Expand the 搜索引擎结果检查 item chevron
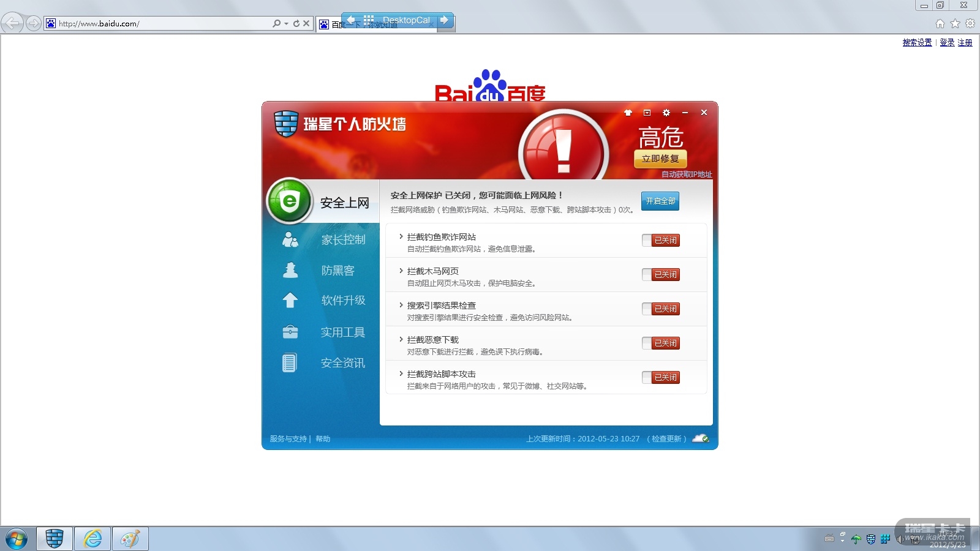 pos(401,305)
